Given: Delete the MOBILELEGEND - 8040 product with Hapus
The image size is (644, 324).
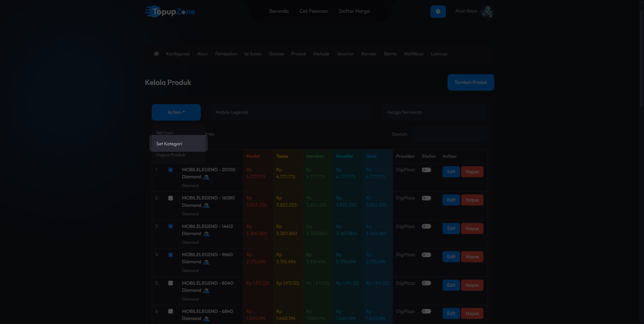Looking at the screenshot, I should click(x=472, y=285).
